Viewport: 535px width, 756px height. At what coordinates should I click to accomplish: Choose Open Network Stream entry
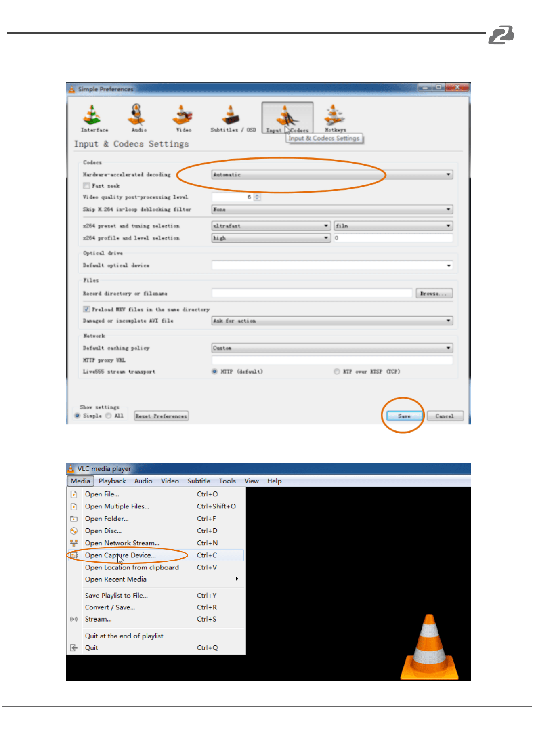(156, 543)
